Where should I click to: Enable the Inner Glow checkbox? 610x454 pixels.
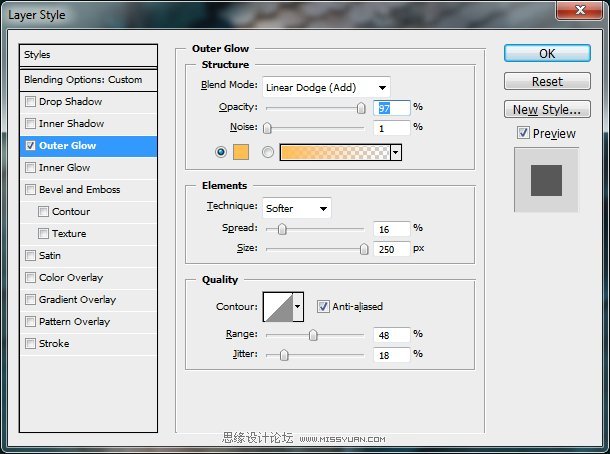pyautogui.click(x=30, y=168)
